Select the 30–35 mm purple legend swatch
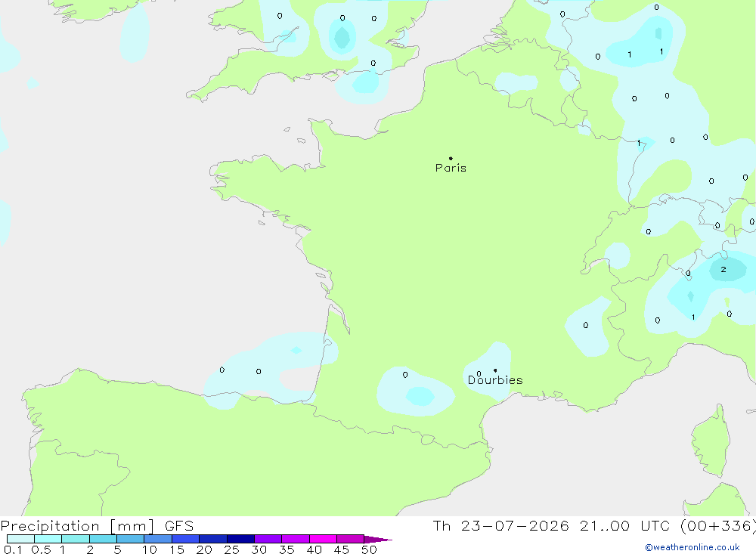The image size is (756, 554). (x=268, y=539)
